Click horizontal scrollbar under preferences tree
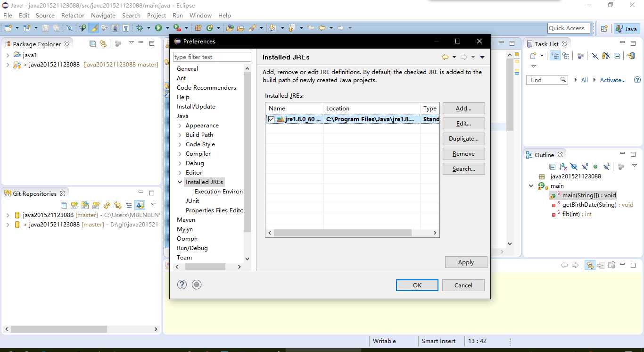 coord(205,267)
